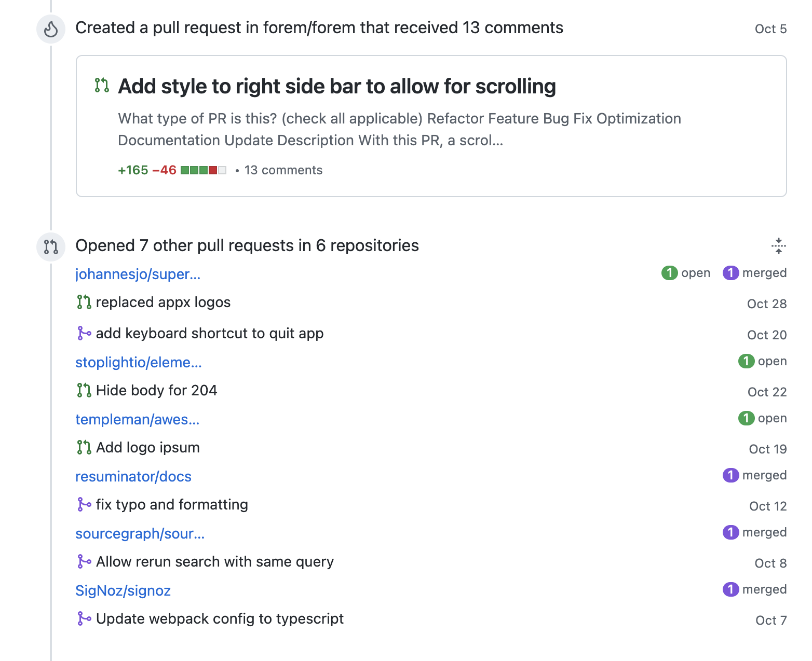812x661 pixels.
Task: Click the green open PR icon beside 'replaced appx logos'
Action: (x=84, y=302)
